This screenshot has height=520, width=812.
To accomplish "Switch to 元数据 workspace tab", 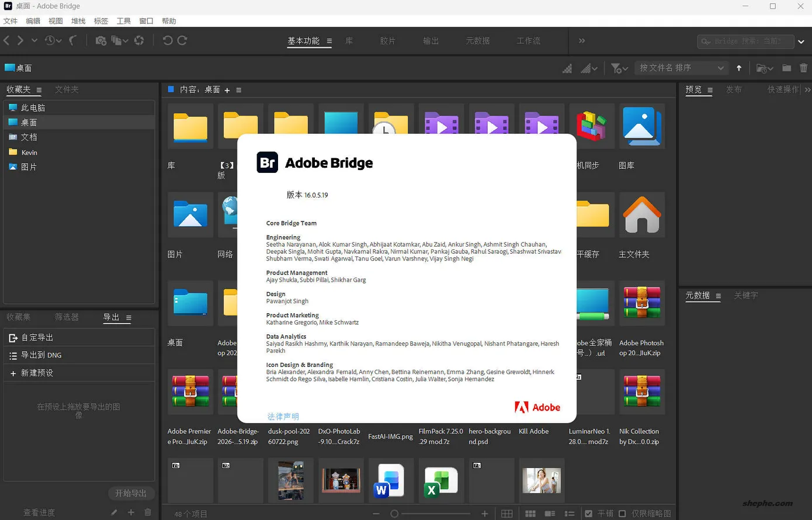I will tap(478, 41).
